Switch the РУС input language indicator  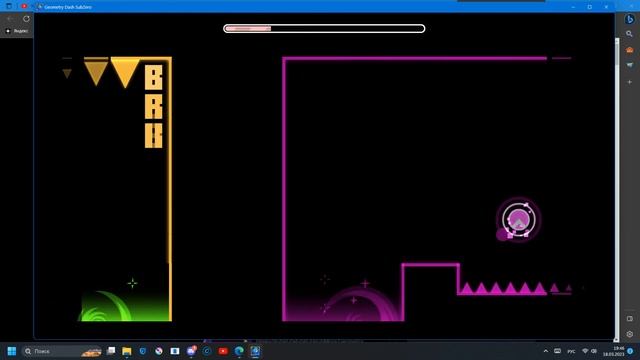571,351
